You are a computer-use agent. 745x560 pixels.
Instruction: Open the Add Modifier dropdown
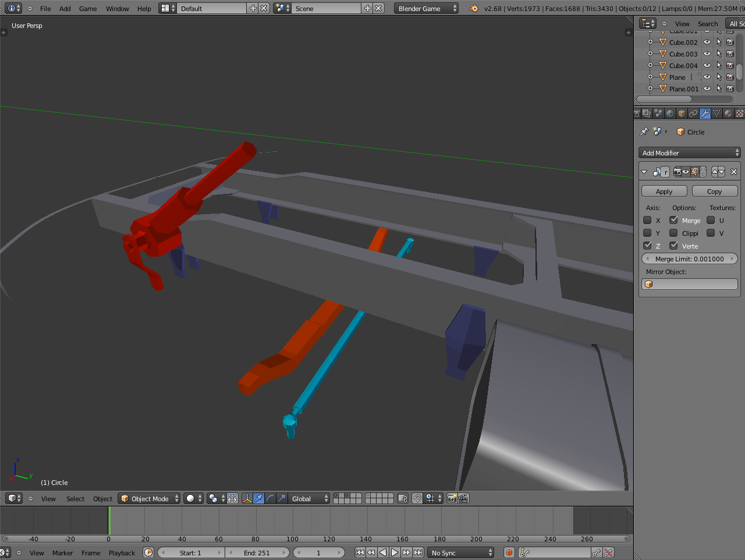[x=690, y=153]
